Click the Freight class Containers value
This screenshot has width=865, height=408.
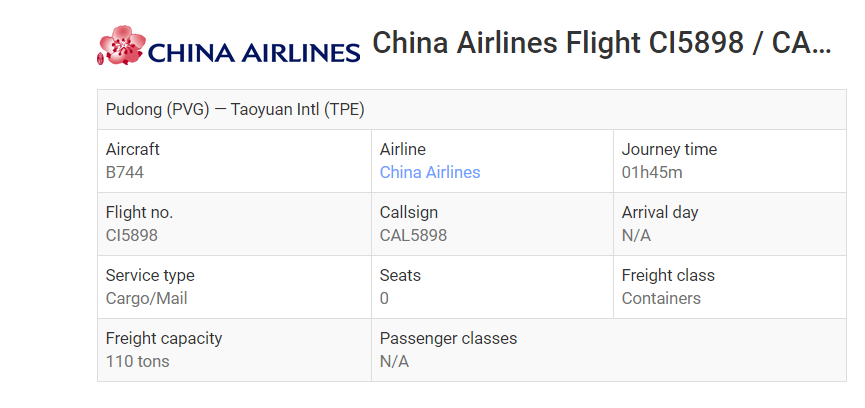(x=661, y=298)
